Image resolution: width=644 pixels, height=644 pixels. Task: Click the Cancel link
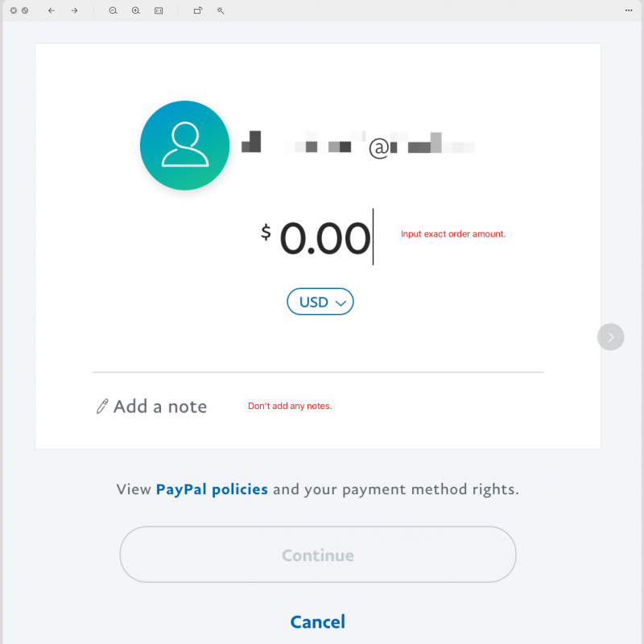pyautogui.click(x=317, y=621)
